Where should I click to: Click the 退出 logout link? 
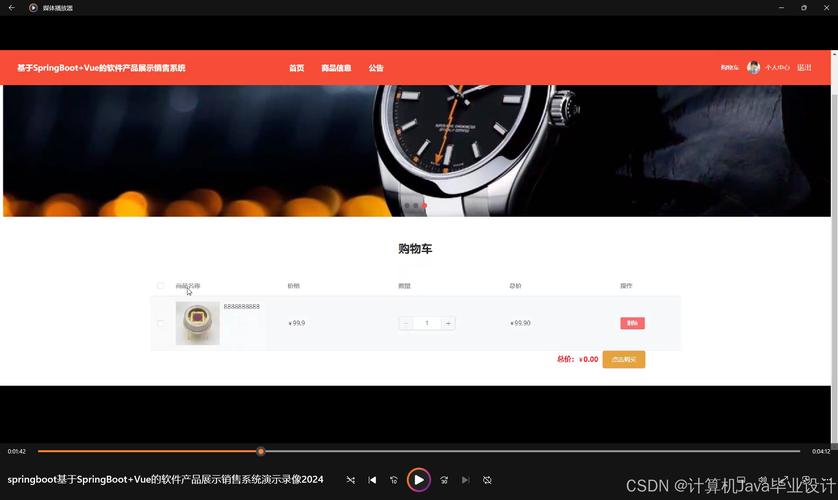click(804, 67)
